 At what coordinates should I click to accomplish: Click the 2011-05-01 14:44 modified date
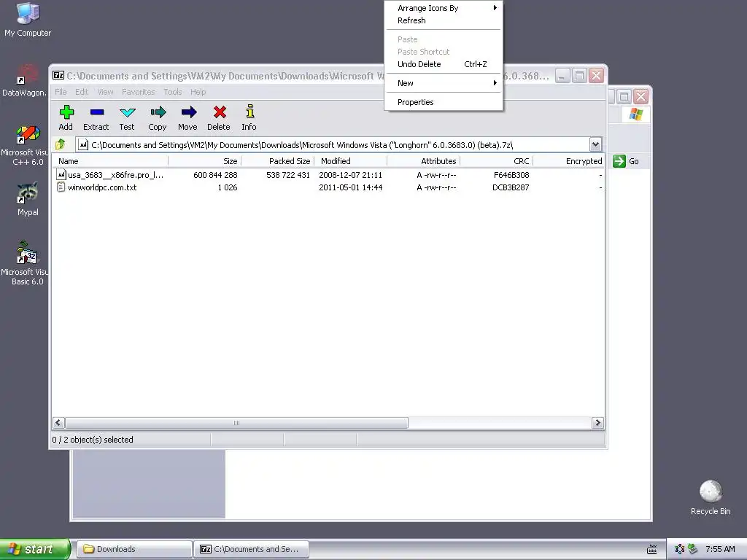click(x=351, y=187)
